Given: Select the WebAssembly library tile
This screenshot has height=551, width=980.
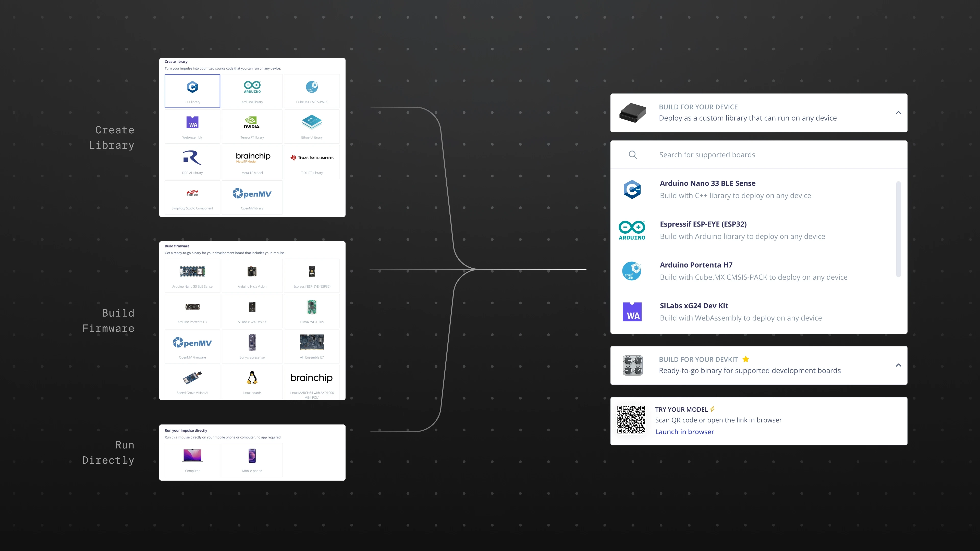Looking at the screenshot, I should [192, 127].
